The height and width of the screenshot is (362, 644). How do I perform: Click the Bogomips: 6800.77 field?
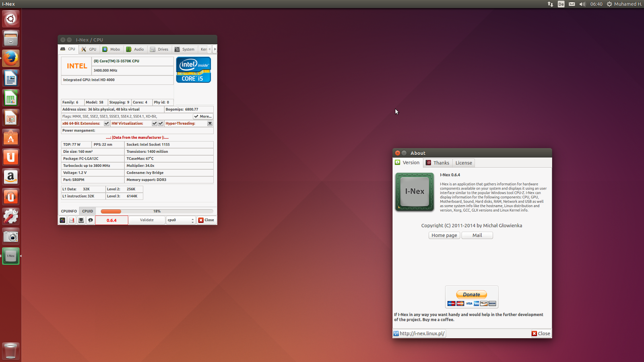point(189,109)
